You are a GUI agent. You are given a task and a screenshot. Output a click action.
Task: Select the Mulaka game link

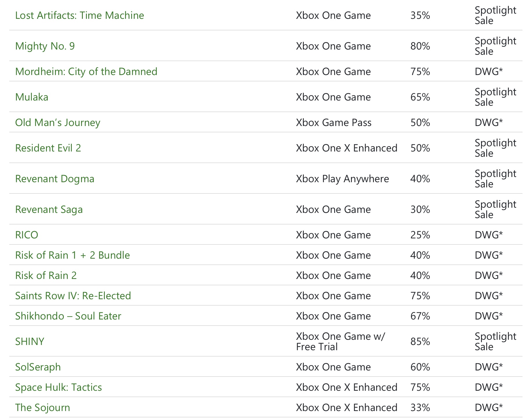(32, 97)
